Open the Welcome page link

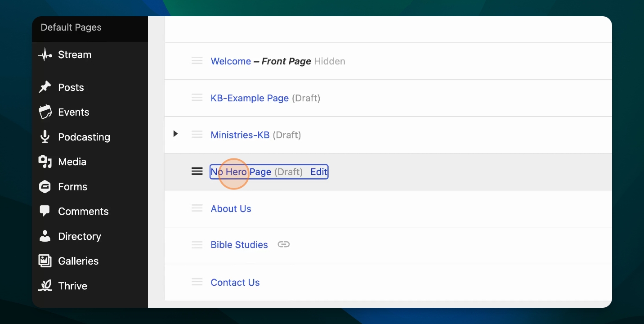click(231, 61)
